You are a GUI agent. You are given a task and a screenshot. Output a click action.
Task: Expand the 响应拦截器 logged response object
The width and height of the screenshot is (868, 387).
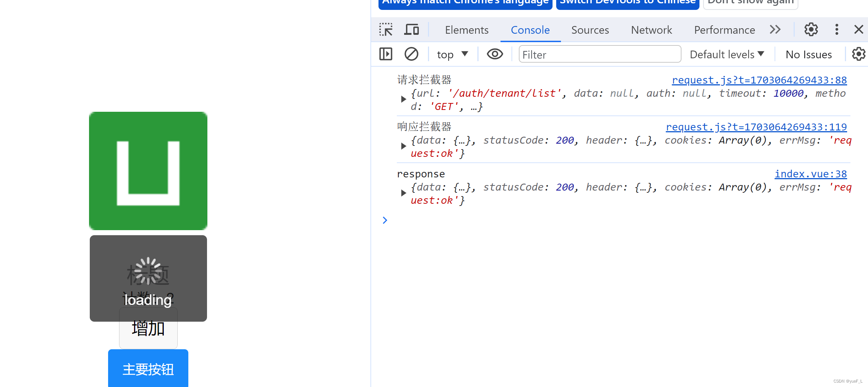pos(403,146)
